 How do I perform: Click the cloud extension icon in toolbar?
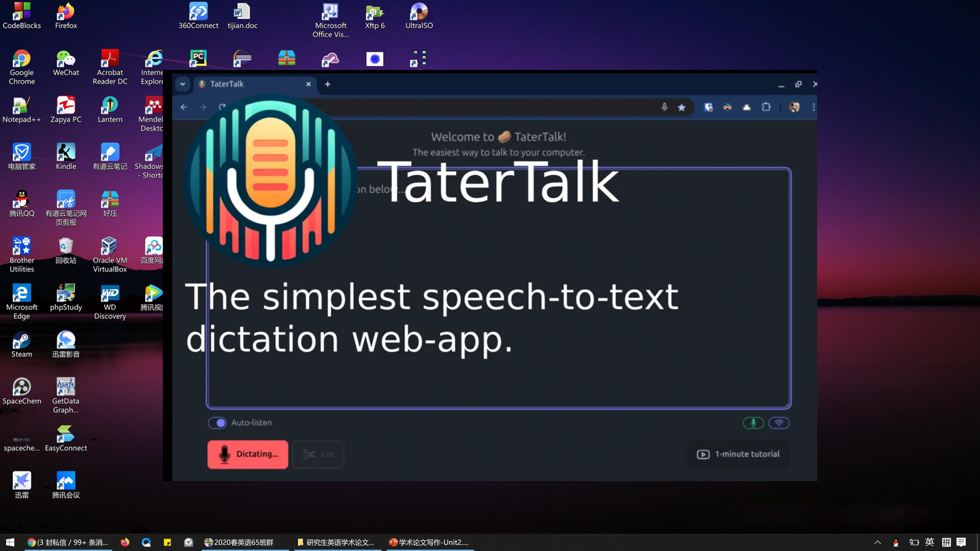pos(747,107)
